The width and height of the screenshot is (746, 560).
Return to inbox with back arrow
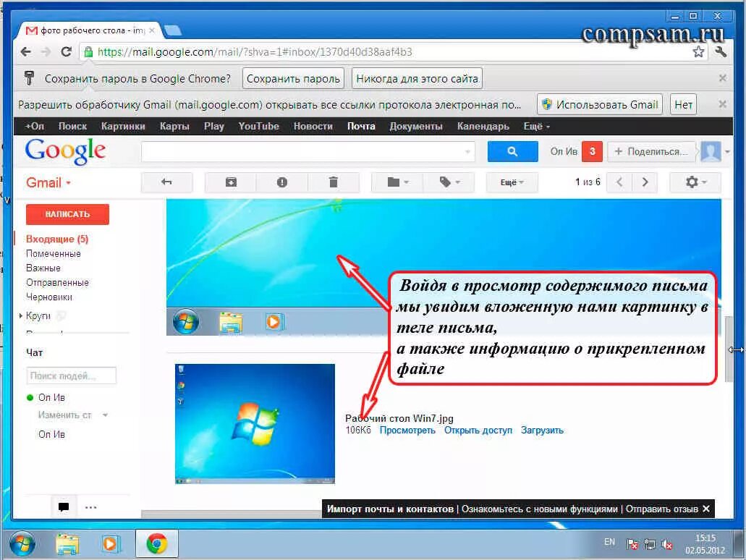(x=166, y=182)
